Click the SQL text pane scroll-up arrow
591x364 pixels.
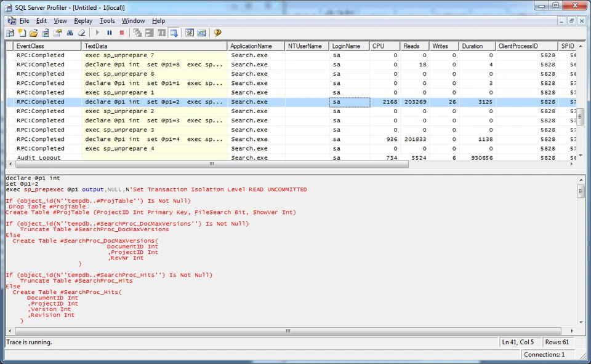coord(581,180)
